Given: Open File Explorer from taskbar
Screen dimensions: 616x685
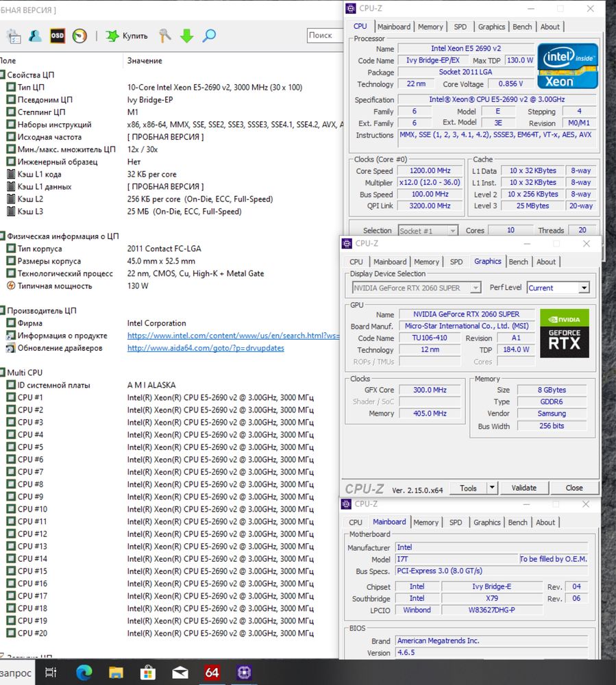Looking at the screenshot, I should click(116, 673).
